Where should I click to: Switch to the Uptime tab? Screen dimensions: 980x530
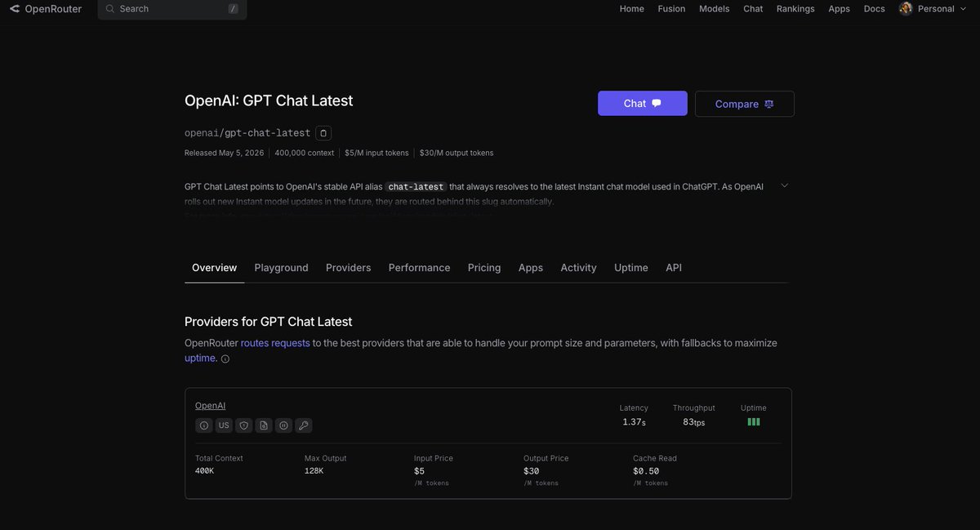pyautogui.click(x=631, y=268)
